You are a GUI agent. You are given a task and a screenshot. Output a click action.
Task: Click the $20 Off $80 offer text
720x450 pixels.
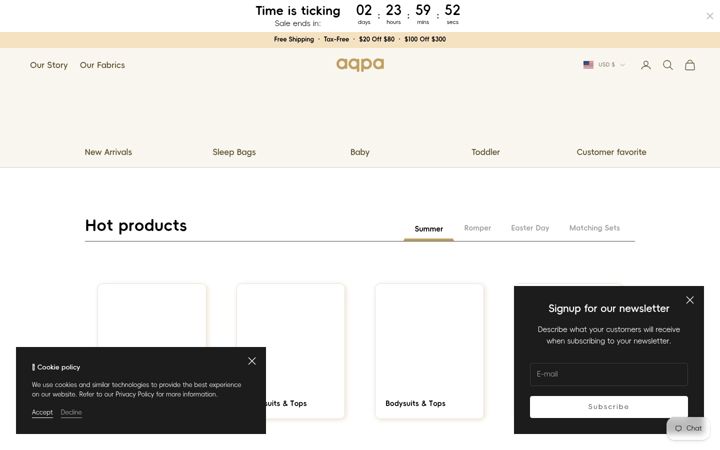(377, 39)
